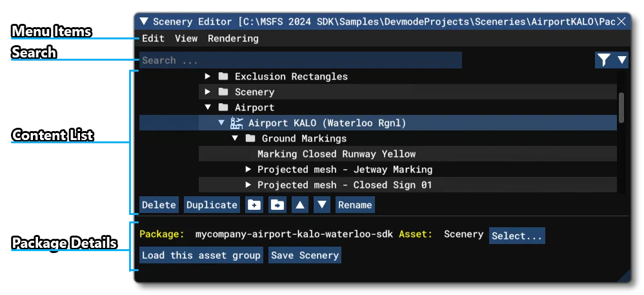Viewport: 644px width, 295px height.
Task: Select Projected mesh - Jetway Marking label
Action: [x=345, y=169]
